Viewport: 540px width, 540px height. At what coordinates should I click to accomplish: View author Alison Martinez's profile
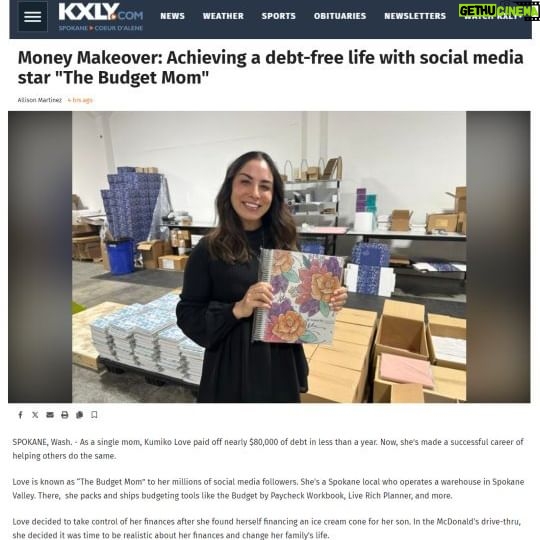[x=40, y=100]
